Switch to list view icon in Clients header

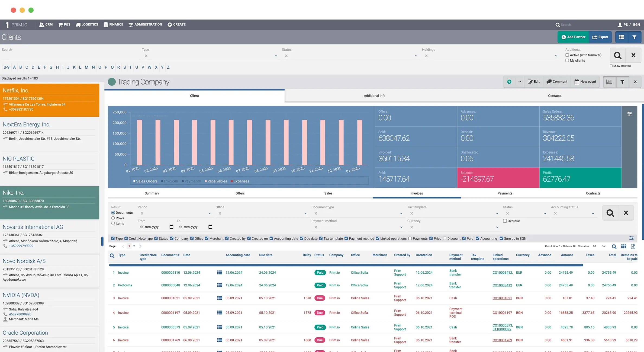pos(621,37)
